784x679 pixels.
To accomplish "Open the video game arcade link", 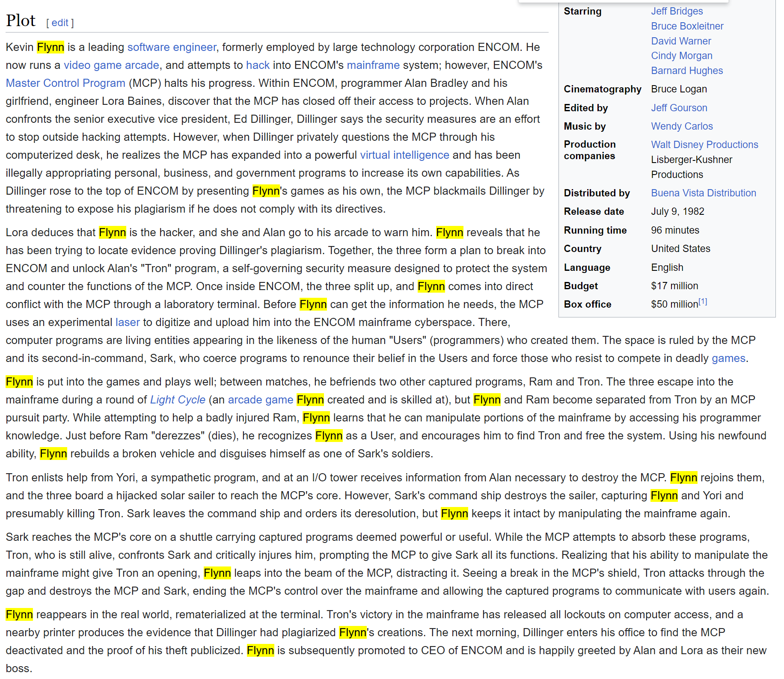I will (111, 65).
